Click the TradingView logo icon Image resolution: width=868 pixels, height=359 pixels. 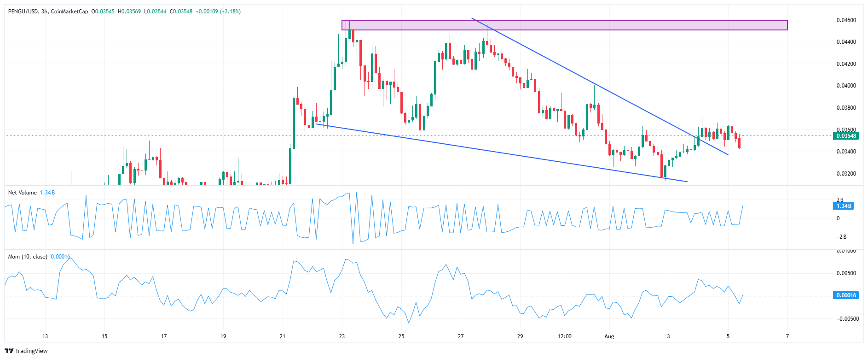9,351
